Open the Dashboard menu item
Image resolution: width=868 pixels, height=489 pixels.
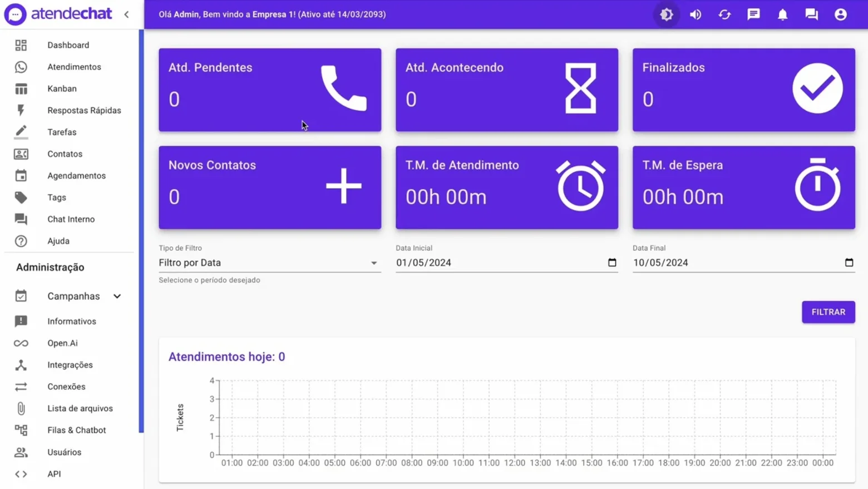pyautogui.click(x=68, y=45)
